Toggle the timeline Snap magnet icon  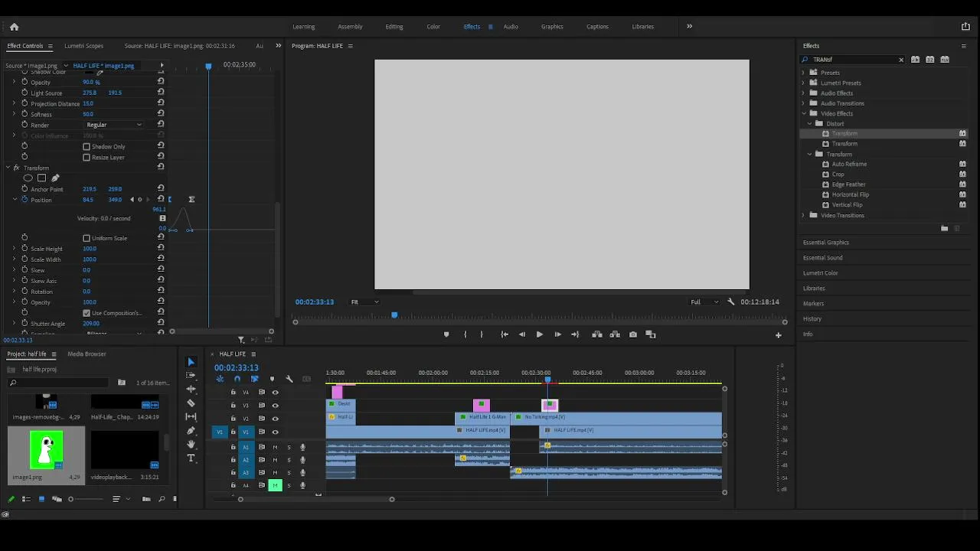[237, 379]
